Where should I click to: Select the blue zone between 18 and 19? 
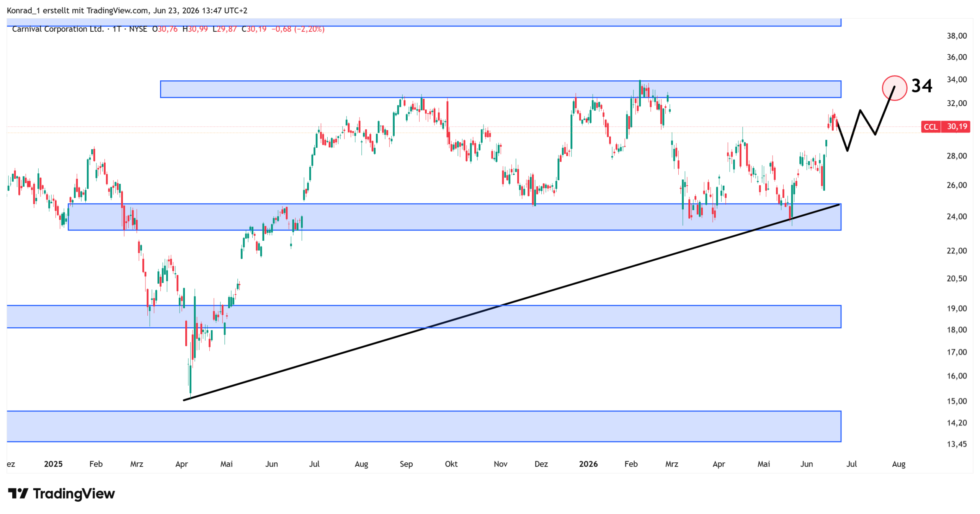point(424,317)
